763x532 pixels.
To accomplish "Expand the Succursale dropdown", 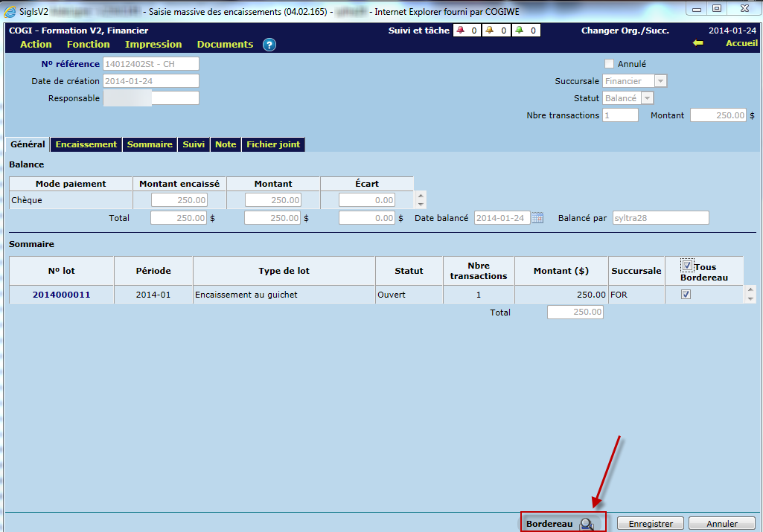I will coord(660,81).
